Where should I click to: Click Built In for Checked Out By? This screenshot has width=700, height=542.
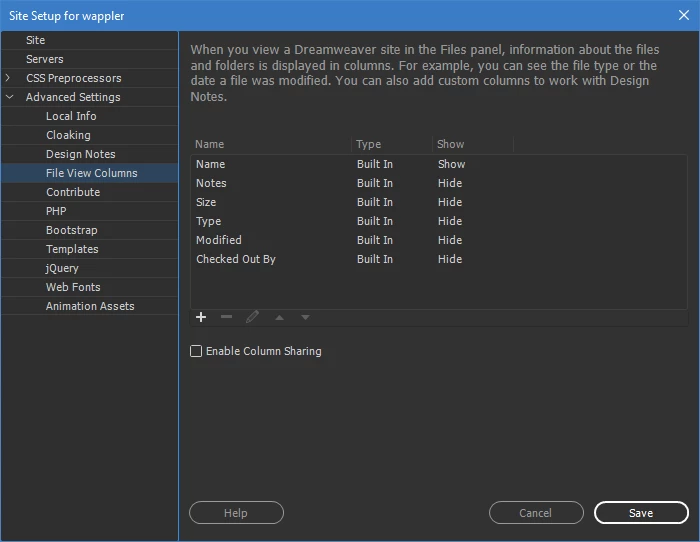coord(375,259)
